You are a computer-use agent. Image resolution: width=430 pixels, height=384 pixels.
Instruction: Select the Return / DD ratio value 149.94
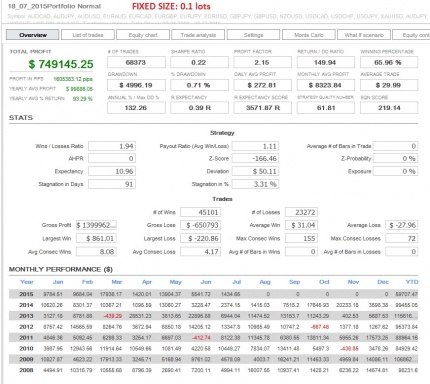pyautogui.click(x=326, y=62)
